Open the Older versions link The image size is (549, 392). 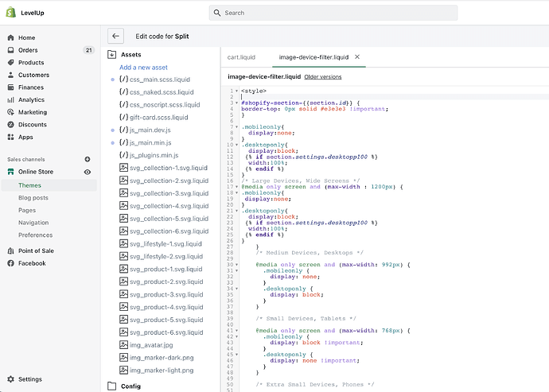pos(322,77)
